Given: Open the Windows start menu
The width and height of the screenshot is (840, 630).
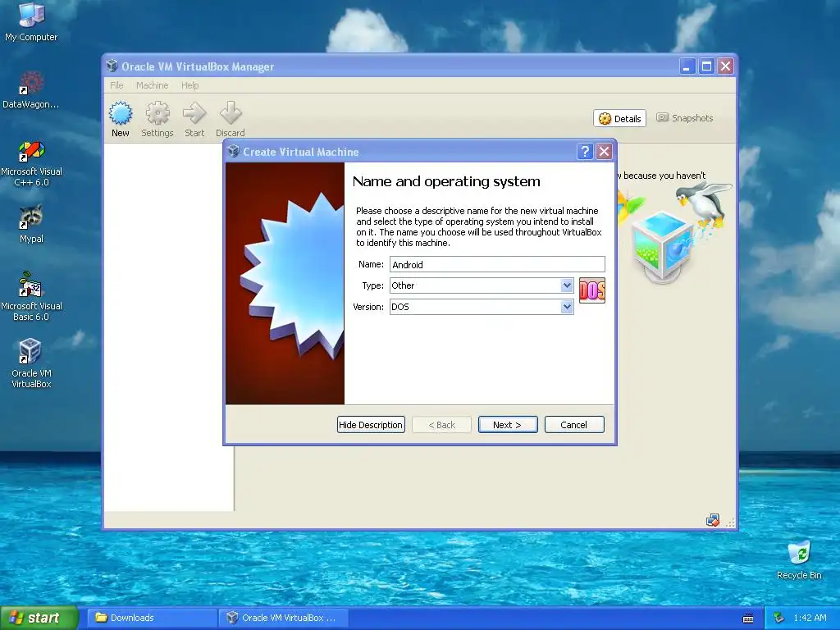Looking at the screenshot, I should (x=39, y=619).
